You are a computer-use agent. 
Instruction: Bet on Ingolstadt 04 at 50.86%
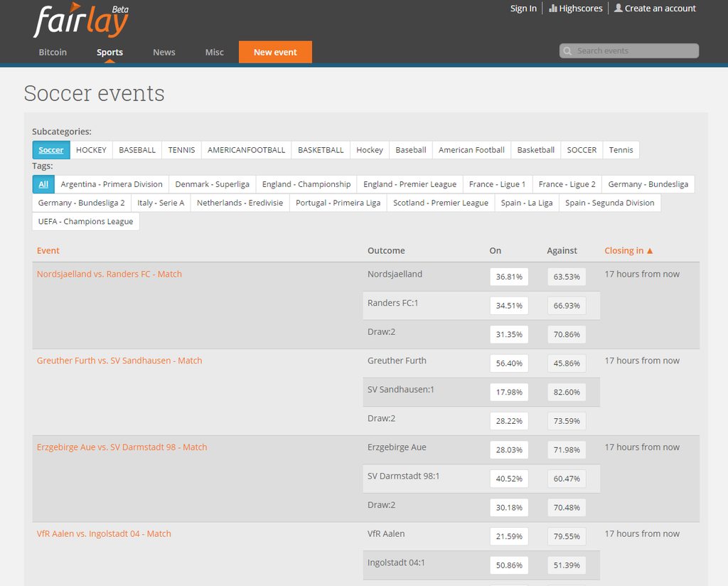pos(509,565)
